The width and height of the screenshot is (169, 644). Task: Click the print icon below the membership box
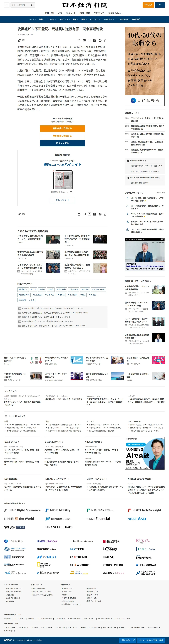coord(79,214)
